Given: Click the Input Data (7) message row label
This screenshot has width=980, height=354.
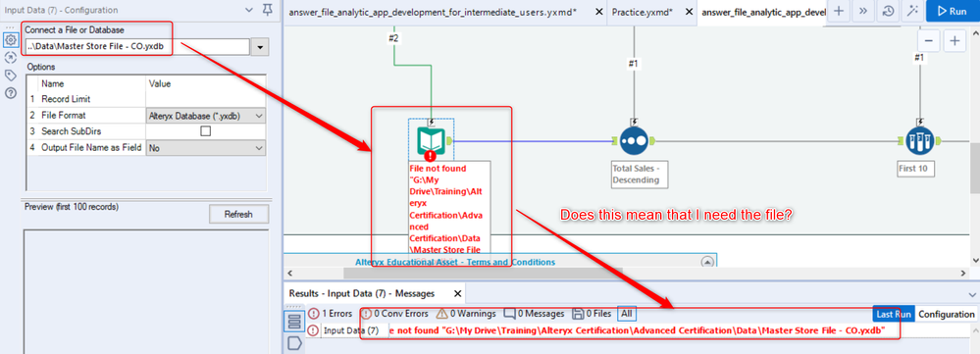Looking at the screenshot, I should pos(350,330).
